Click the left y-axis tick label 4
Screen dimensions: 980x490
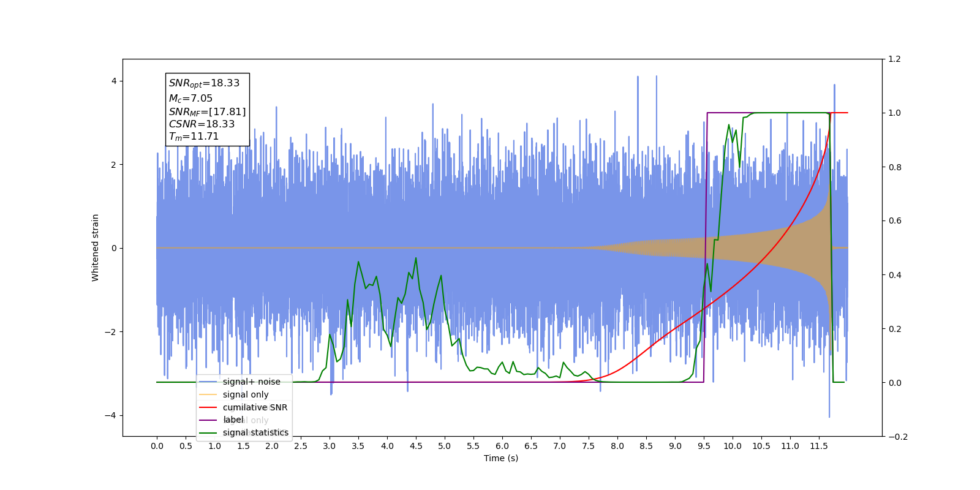coord(114,81)
